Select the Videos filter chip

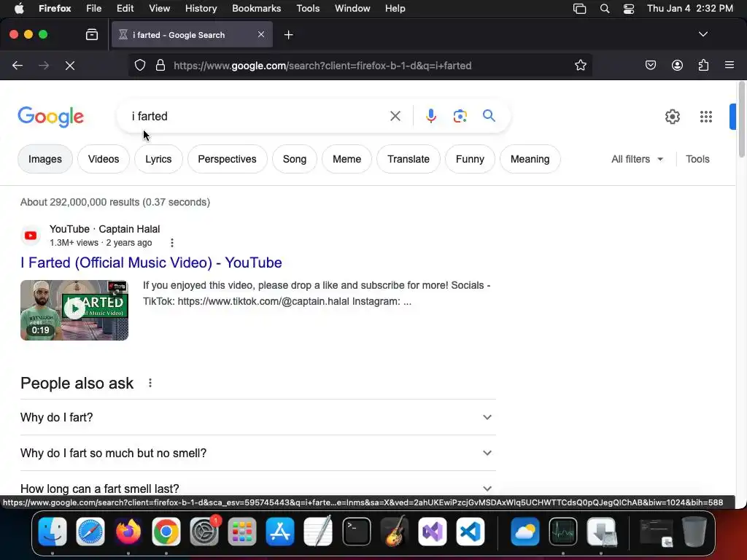(x=104, y=159)
